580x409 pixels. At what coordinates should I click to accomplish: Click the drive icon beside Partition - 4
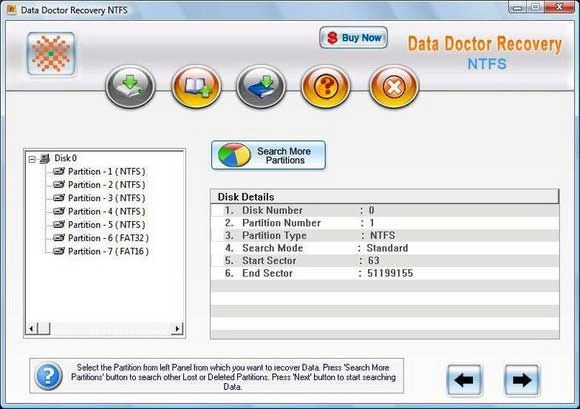(59, 211)
